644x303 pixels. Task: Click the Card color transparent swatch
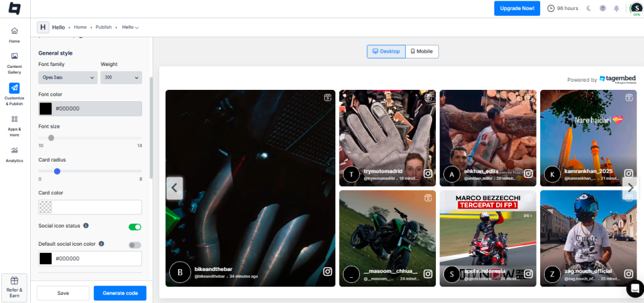point(45,207)
